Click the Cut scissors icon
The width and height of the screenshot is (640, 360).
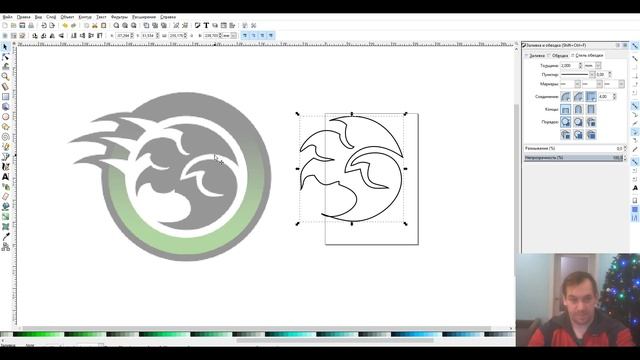click(x=95, y=26)
